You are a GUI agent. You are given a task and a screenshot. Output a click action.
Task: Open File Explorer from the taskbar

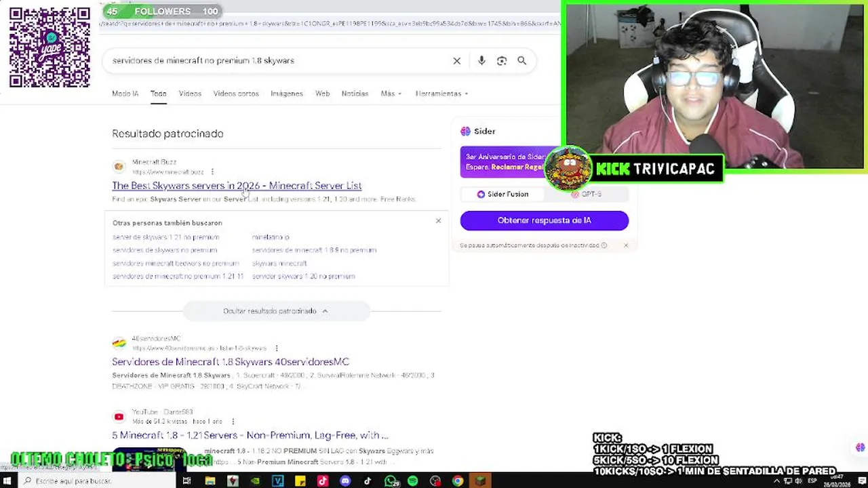coord(210,481)
